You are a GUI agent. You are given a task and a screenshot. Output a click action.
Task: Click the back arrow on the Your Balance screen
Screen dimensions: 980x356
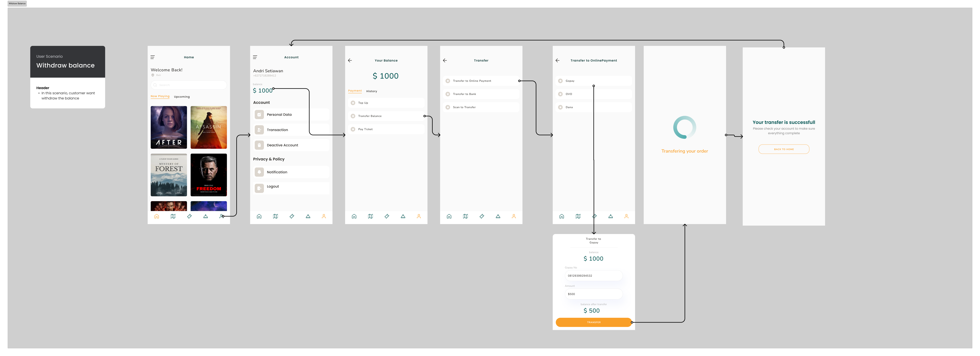coord(350,60)
